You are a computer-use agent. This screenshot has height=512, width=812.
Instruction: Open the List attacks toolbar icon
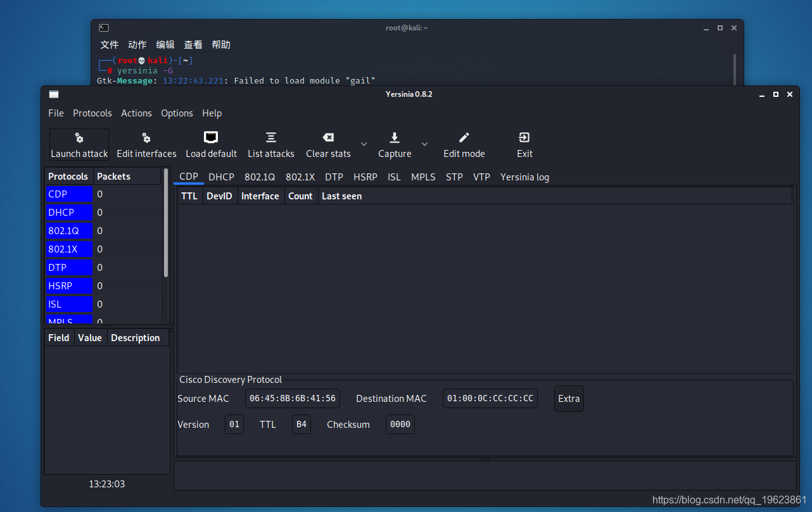[271, 137]
